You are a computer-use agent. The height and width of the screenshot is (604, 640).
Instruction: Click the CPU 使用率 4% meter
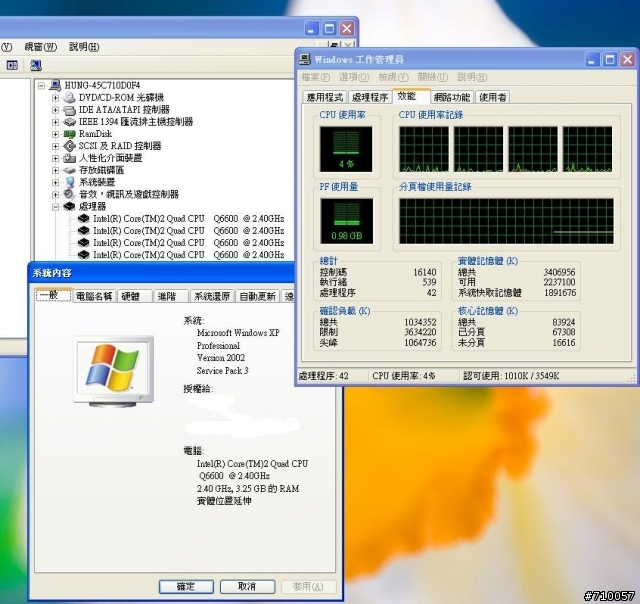pyautogui.click(x=346, y=149)
